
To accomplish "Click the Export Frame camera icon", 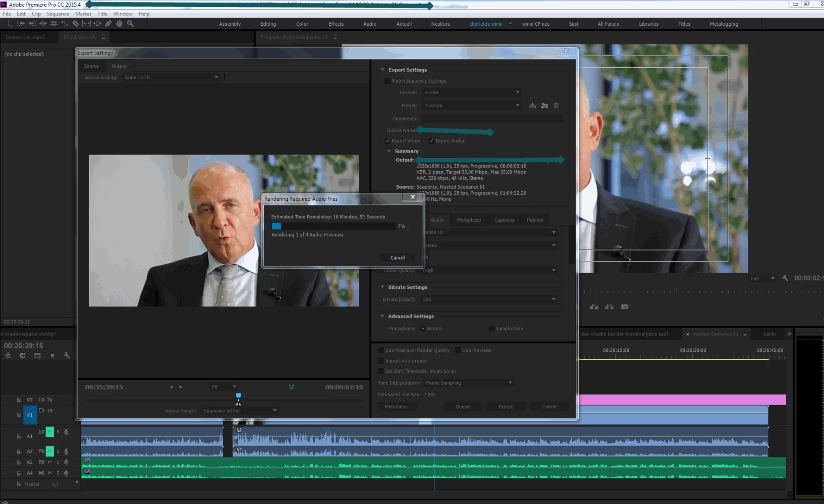I will coord(625,307).
